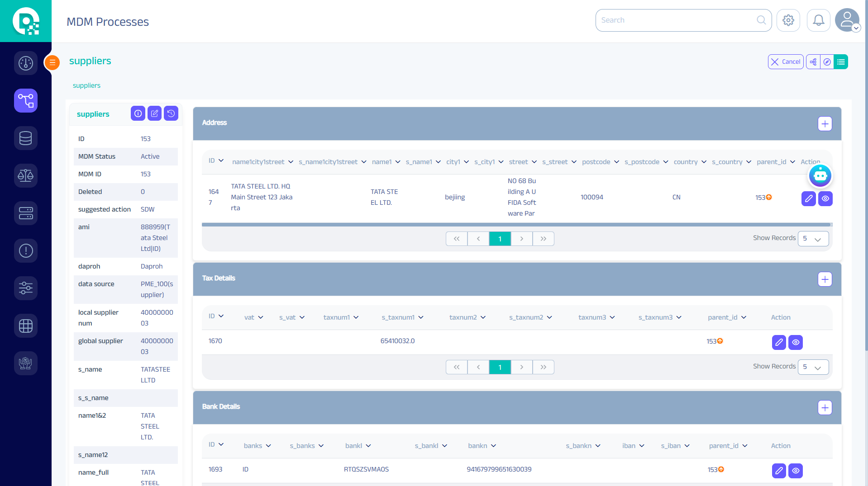Click the suppliers history icon

[x=171, y=113]
